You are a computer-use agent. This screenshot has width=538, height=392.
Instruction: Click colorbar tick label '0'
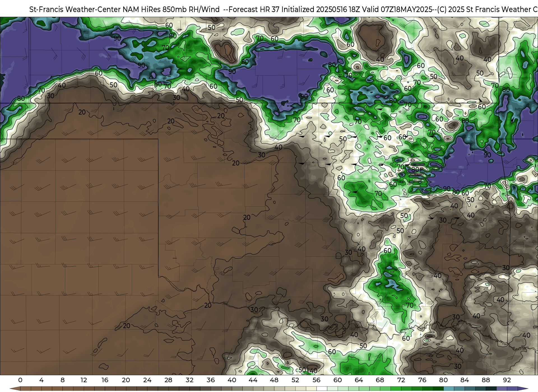pyautogui.click(x=20, y=380)
